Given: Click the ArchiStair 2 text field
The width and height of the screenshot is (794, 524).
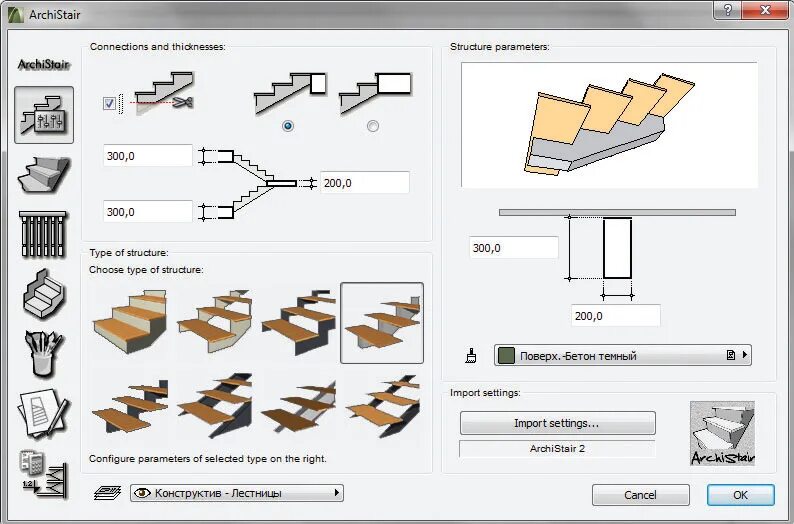Looking at the screenshot, I should click(557, 449).
